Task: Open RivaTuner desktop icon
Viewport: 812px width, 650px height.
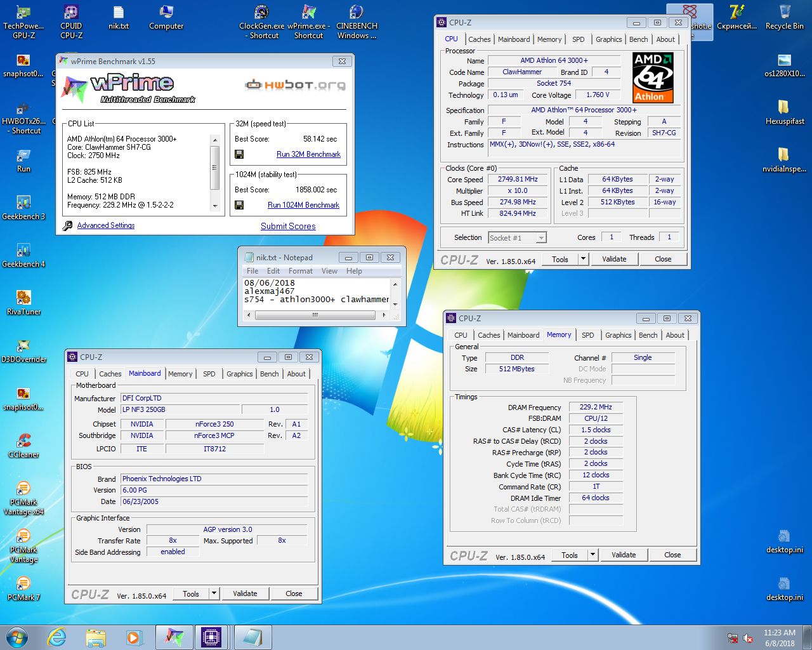Action: (23, 303)
